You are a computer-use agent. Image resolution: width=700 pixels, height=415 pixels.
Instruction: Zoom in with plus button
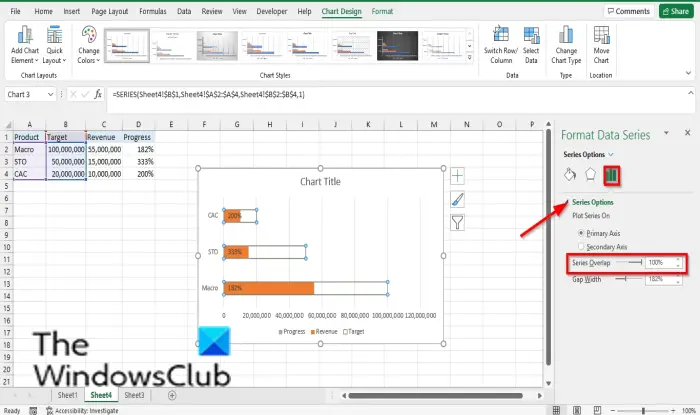(673, 411)
